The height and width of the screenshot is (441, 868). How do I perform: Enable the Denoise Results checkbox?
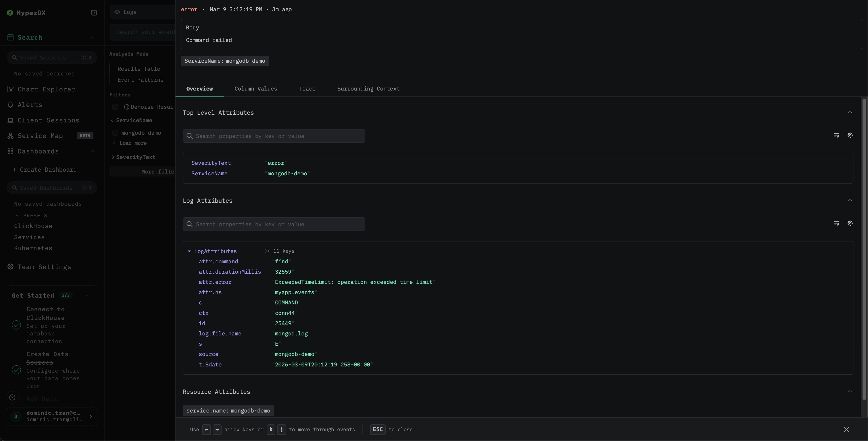click(x=115, y=107)
